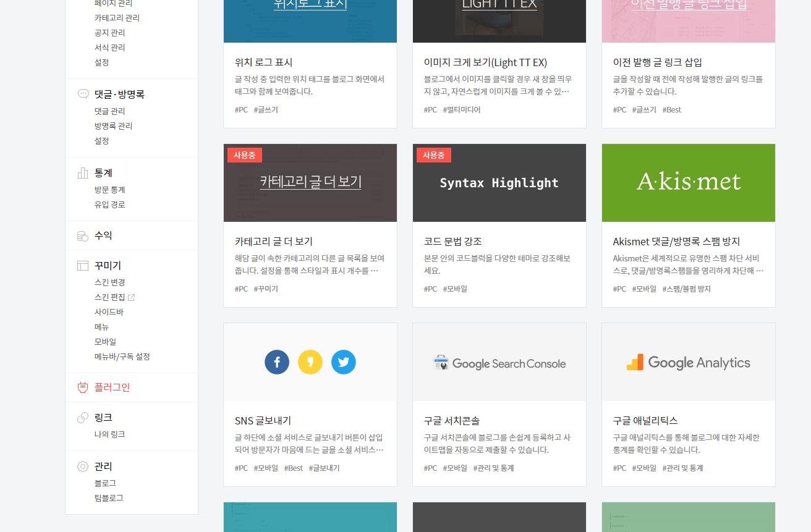Open 구글 애널리틱스 plugin title
Image resolution: width=811 pixels, height=532 pixels.
click(x=645, y=421)
